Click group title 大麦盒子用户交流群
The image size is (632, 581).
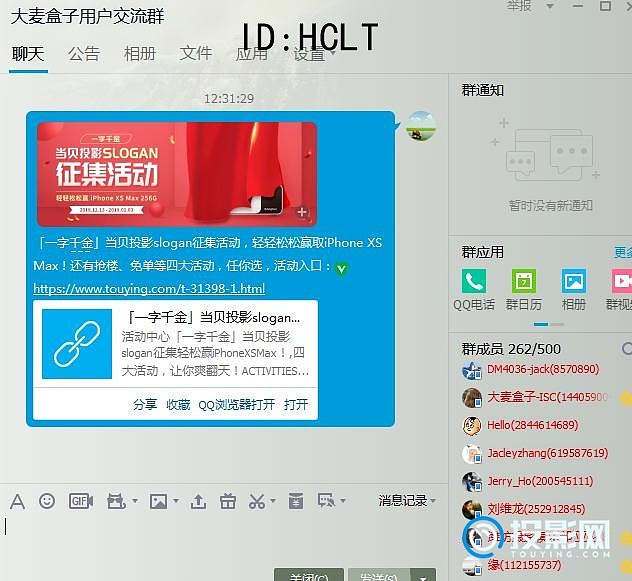[x=87, y=17]
